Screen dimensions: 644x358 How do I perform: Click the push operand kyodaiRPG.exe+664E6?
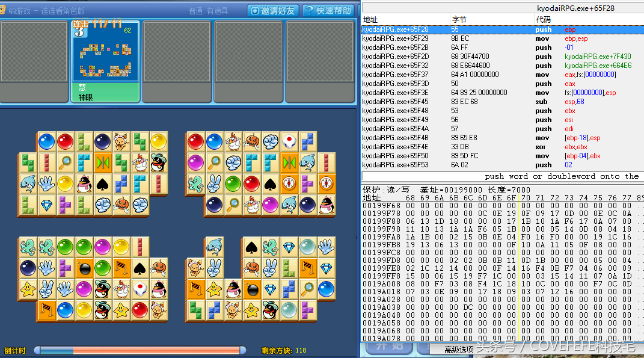point(598,66)
